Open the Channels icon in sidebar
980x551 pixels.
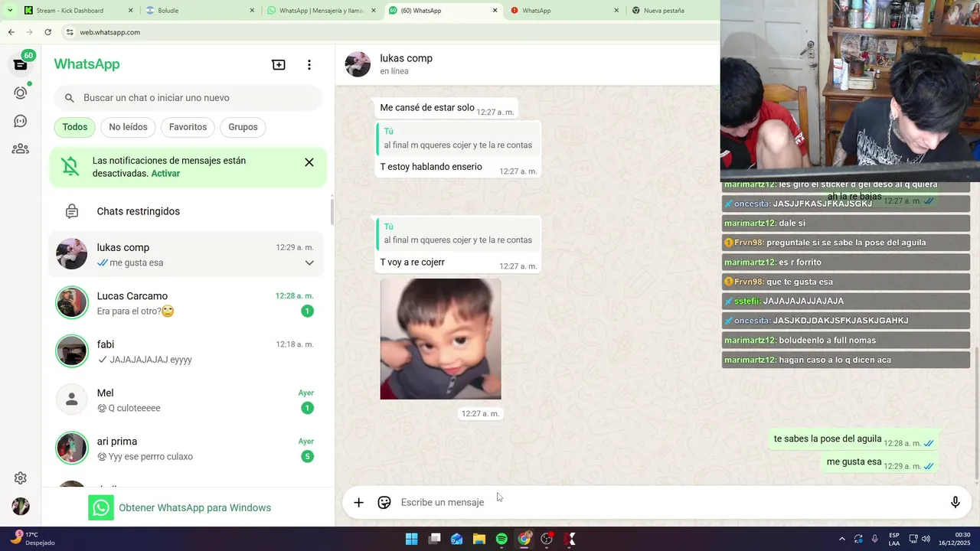pos(21,121)
